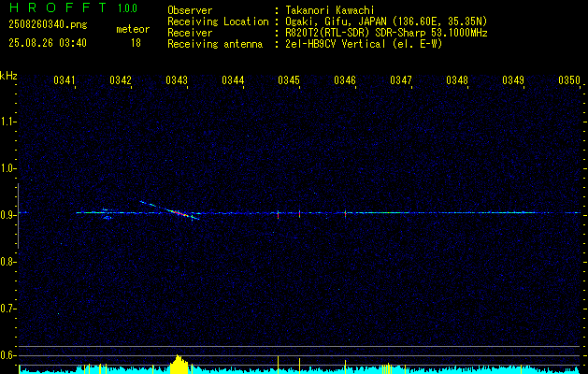Click the vertical gray frequency range bar
Image resolution: width=588 pixels, height=374 pixels.
tap(18, 216)
